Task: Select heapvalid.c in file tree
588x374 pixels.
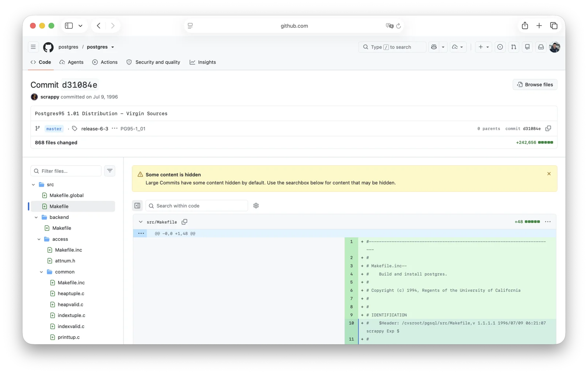Action: (x=71, y=305)
